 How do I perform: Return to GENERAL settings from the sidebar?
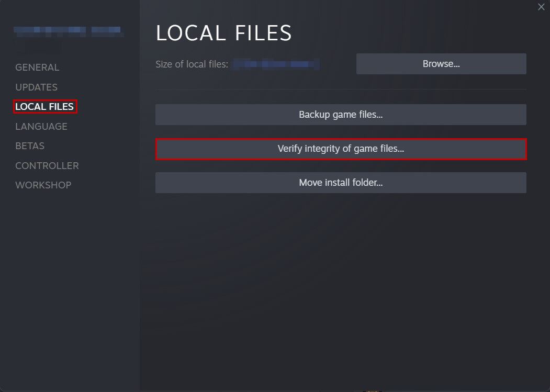click(37, 67)
